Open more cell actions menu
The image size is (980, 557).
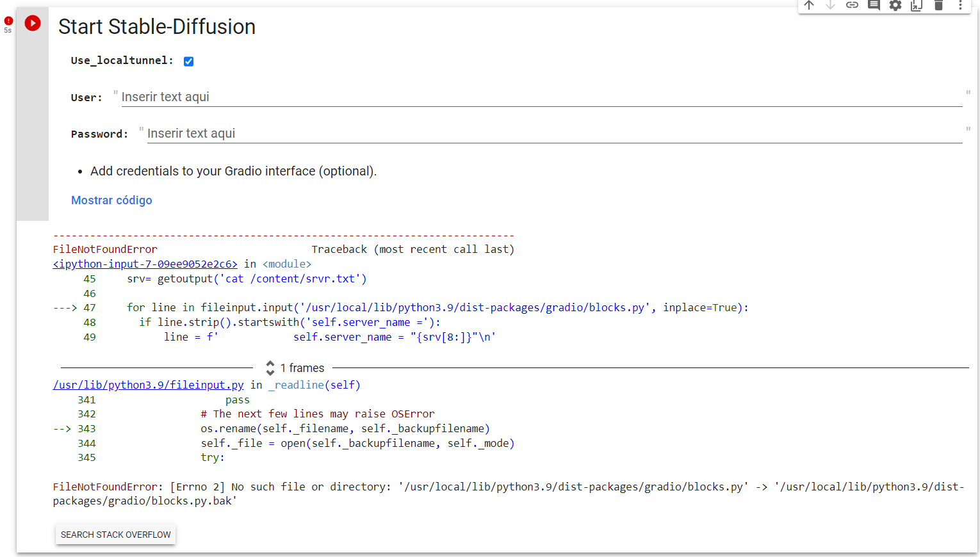(960, 5)
